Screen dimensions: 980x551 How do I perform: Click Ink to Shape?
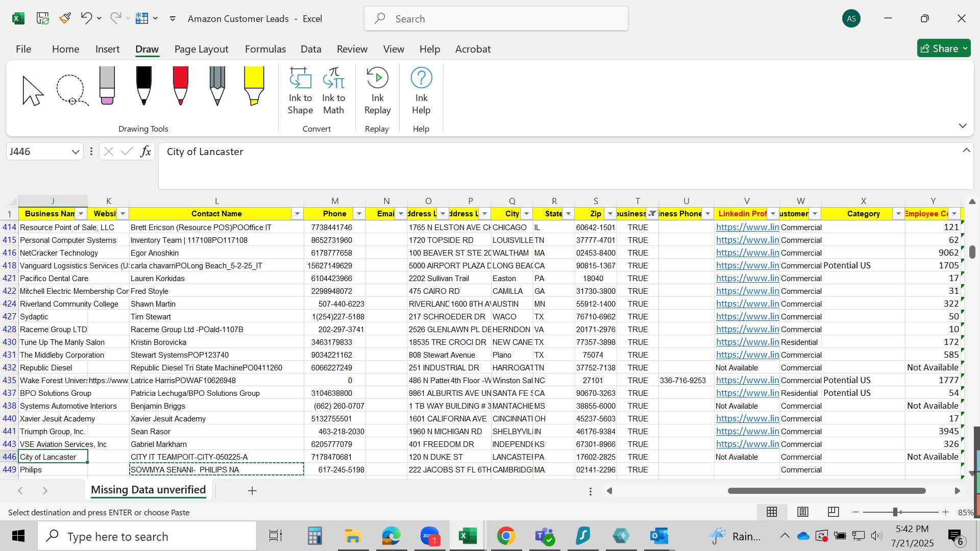300,92
